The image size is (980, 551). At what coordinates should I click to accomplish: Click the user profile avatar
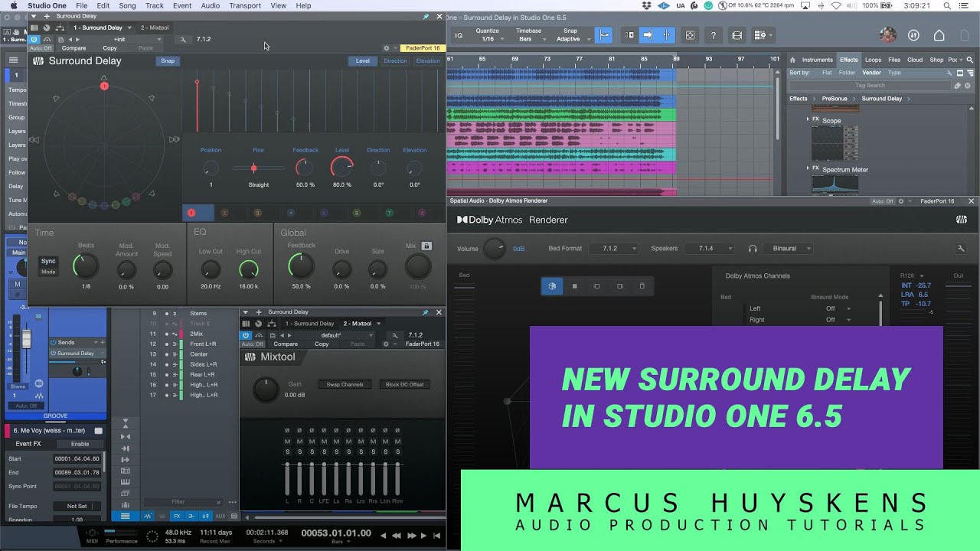[888, 35]
